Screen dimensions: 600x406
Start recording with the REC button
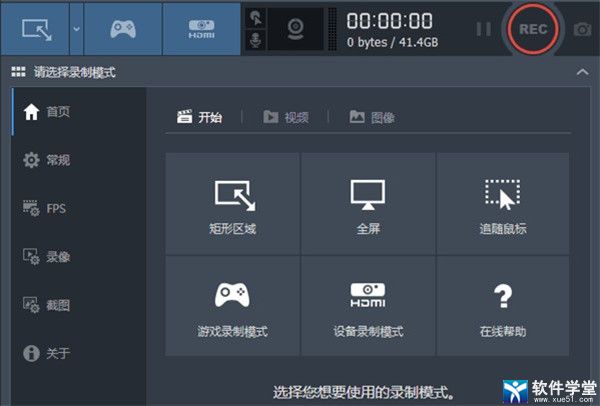(533, 29)
